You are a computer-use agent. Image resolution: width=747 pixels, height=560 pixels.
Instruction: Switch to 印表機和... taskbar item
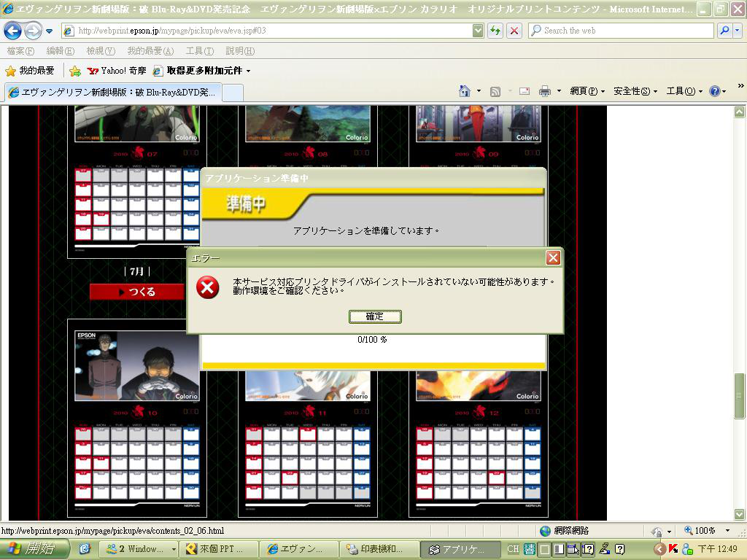point(379,549)
